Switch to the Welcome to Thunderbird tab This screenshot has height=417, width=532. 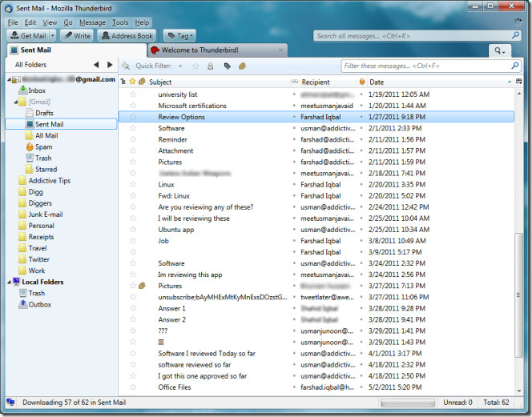click(217, 50)
